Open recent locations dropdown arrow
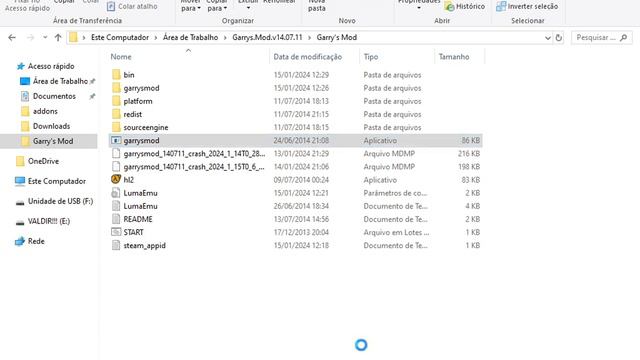Screen dimensions: 640x360 [x=45, y=38]
